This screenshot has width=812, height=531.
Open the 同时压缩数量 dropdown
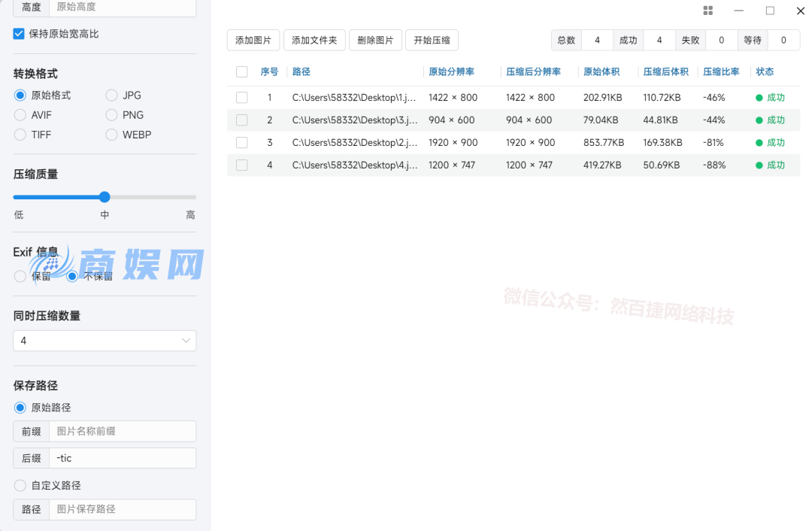[x=105, y=340]
